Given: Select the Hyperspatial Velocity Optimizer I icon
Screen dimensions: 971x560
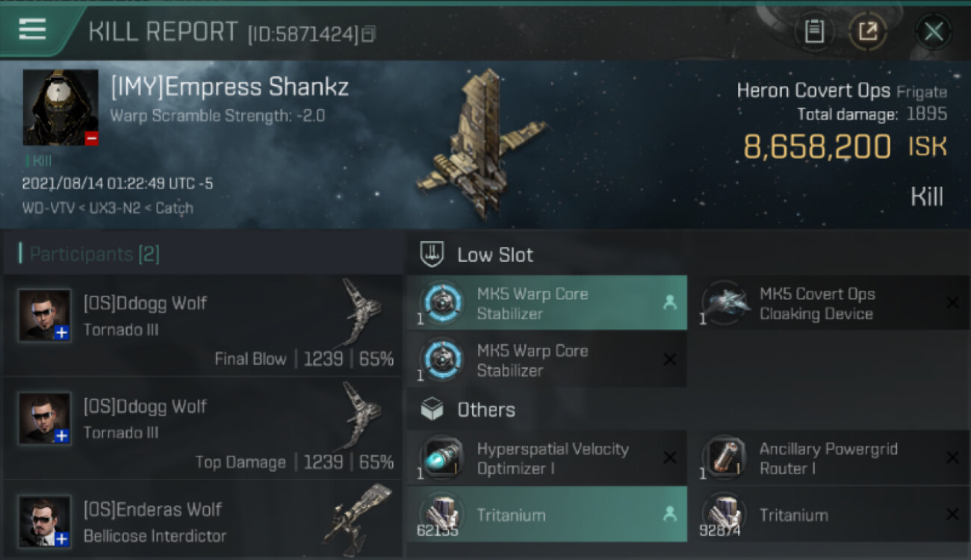Looking at the screenshot, I should 442,458.
